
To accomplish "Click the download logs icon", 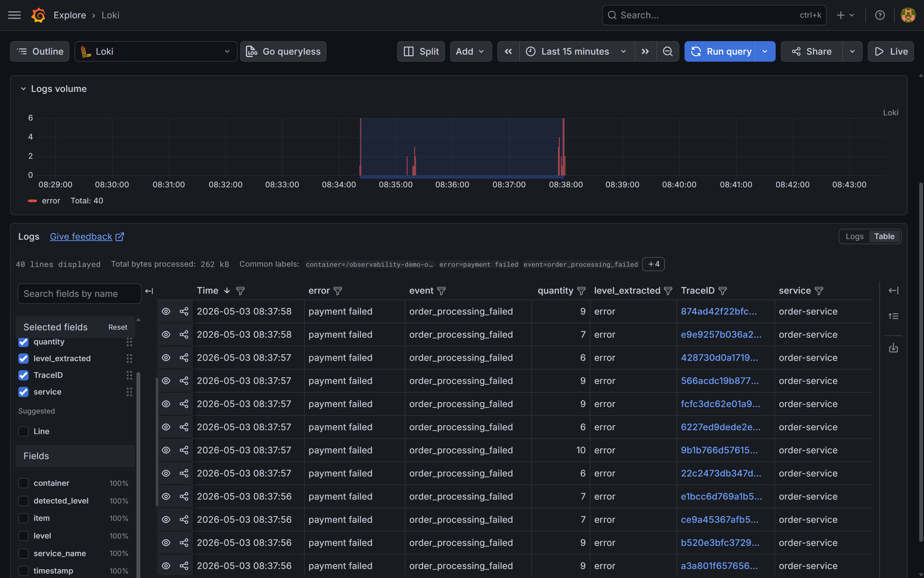I will (893, 348).
